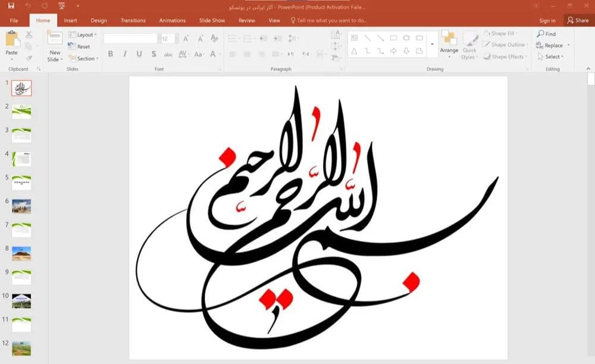Image resolution: width=595 pixels, height=364 pixels.
Task: Click Decrease List Level icon
Action: (x=263, y=38)
